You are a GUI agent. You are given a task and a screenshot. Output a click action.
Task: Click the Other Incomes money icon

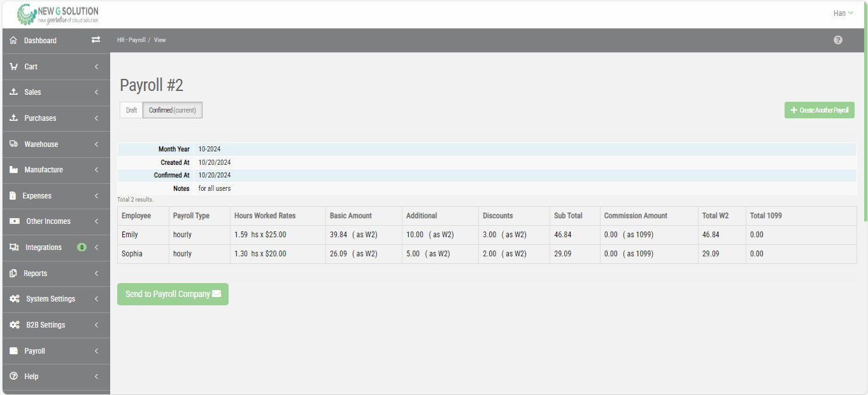pos(14,221)
